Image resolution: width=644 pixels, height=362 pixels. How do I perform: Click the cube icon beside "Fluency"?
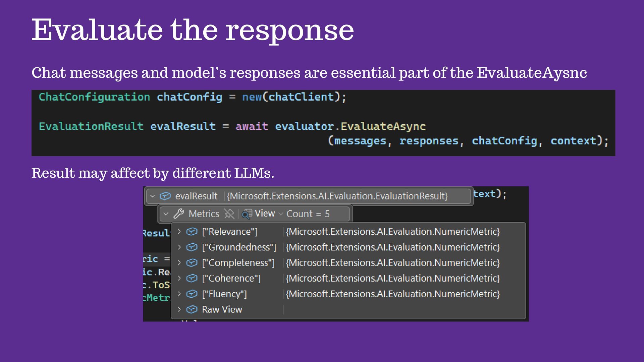pyautogui.click(x=192, y=294)
